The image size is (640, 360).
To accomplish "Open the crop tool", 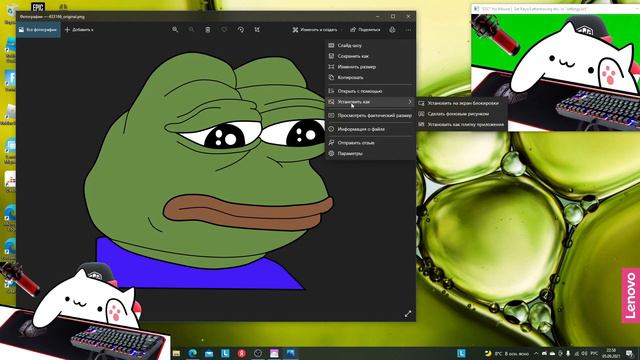I will tap(257, 29).
